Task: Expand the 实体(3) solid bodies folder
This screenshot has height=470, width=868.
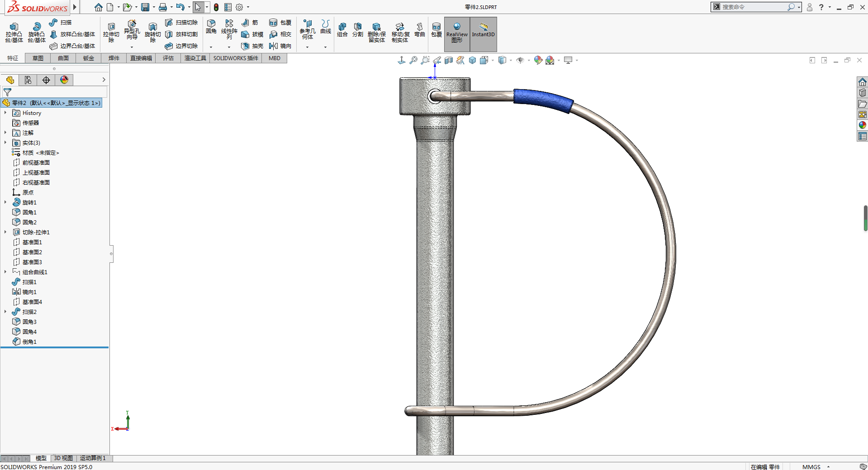Action: tap(5, 142)
